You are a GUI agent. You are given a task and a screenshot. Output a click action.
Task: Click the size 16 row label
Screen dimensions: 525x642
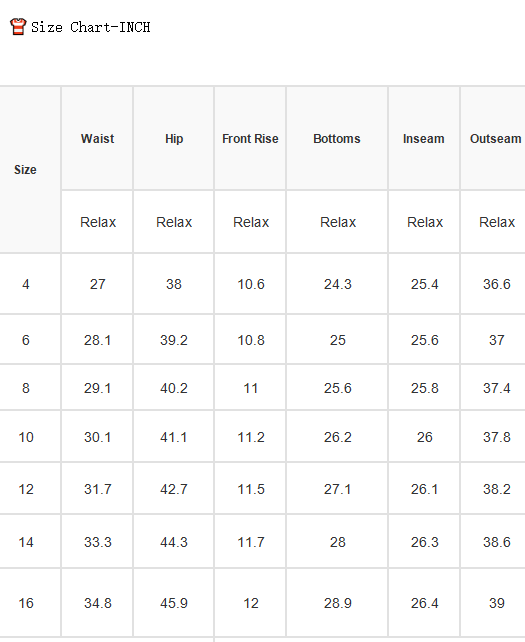26,603
